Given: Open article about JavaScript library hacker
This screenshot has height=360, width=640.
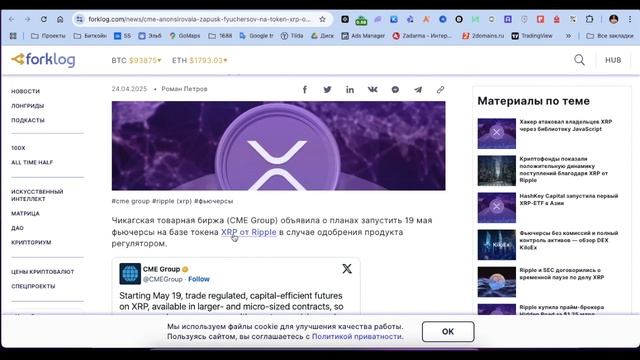Looking at the screenshot, I should [566, 125].
